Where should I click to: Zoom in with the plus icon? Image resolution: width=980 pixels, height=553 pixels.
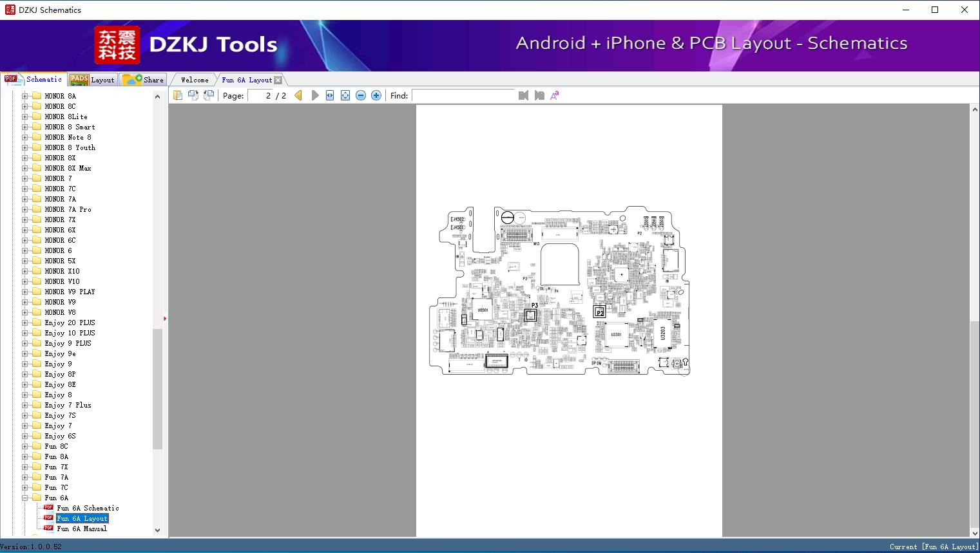click(x=376, y=95)
